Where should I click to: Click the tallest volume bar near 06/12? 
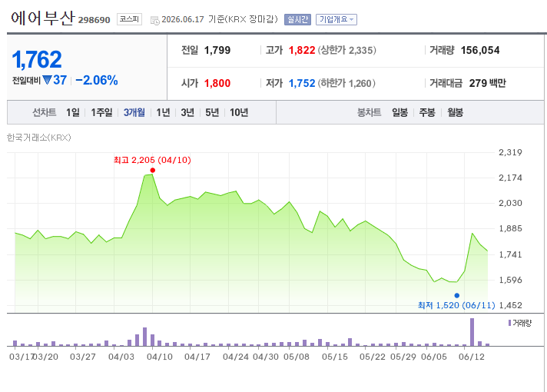point(472,332)
